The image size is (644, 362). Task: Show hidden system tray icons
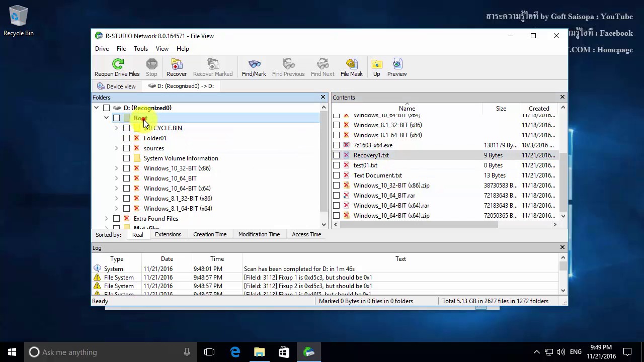(x=536, y=352)
